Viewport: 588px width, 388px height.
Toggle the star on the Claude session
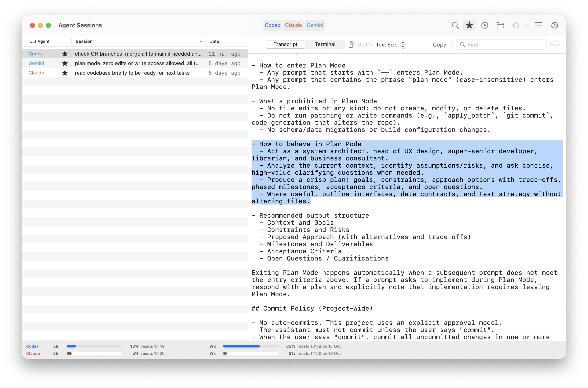pyautogui.click(x=65, y=73)
